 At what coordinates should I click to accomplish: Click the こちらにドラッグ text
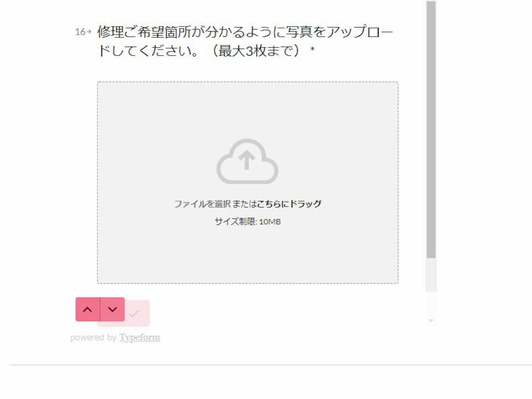289,204
